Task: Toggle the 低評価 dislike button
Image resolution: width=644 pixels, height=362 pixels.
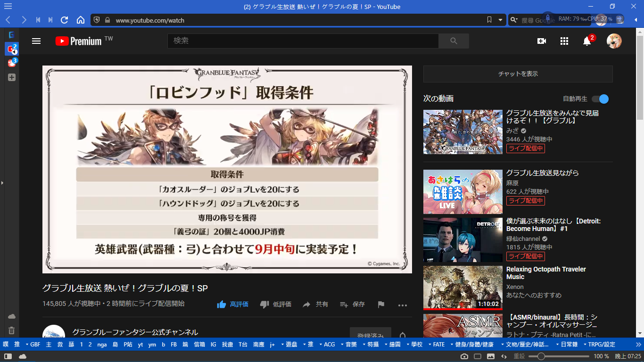Action: 276,304
